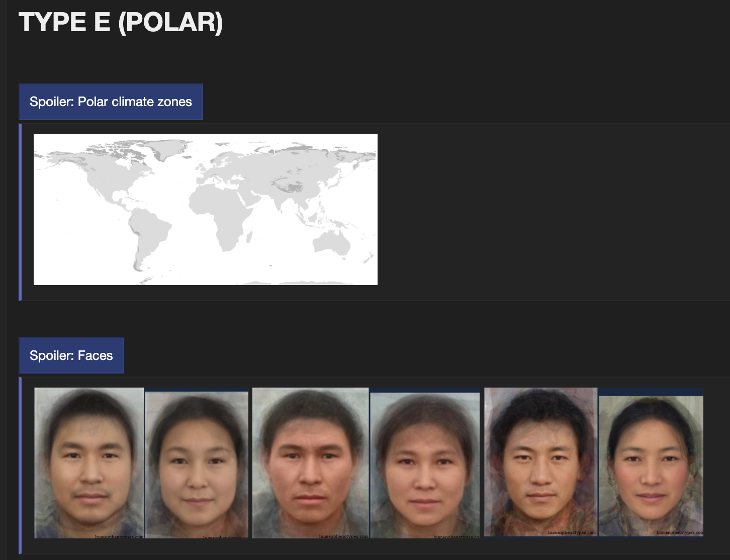Open the third male face image
The width and height of the screenshot is (730, 560).
[541, 462]
